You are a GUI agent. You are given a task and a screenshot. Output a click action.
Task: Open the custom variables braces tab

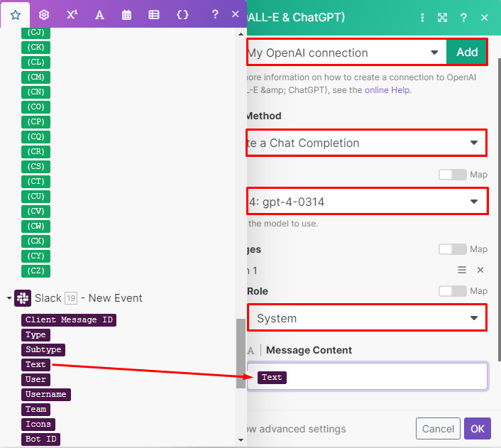click(x=182, y=15)
